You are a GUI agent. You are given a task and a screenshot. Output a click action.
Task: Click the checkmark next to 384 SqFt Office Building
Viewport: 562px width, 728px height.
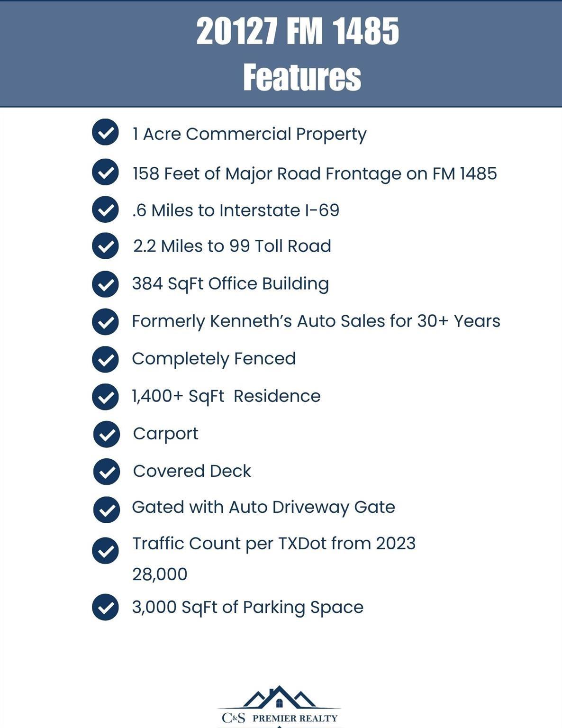[x=105, y=284]
